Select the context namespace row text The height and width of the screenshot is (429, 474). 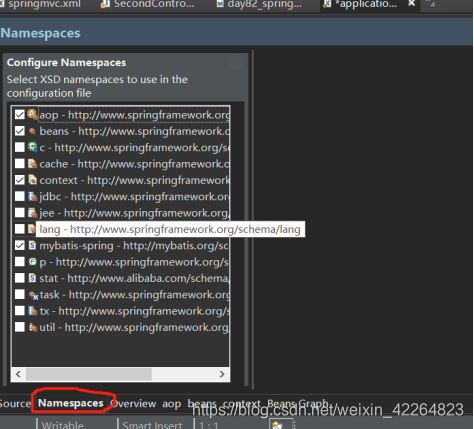[x=134, y=180]
